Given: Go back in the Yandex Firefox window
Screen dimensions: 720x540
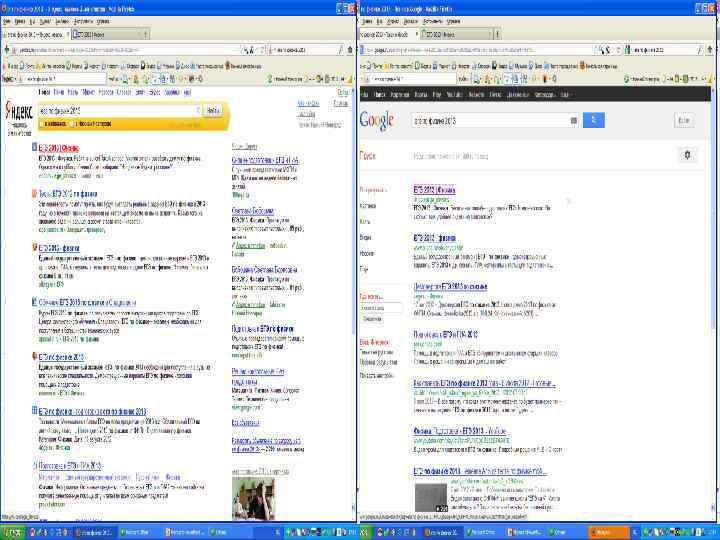Looking at the screenshot, I should point(6,50).
